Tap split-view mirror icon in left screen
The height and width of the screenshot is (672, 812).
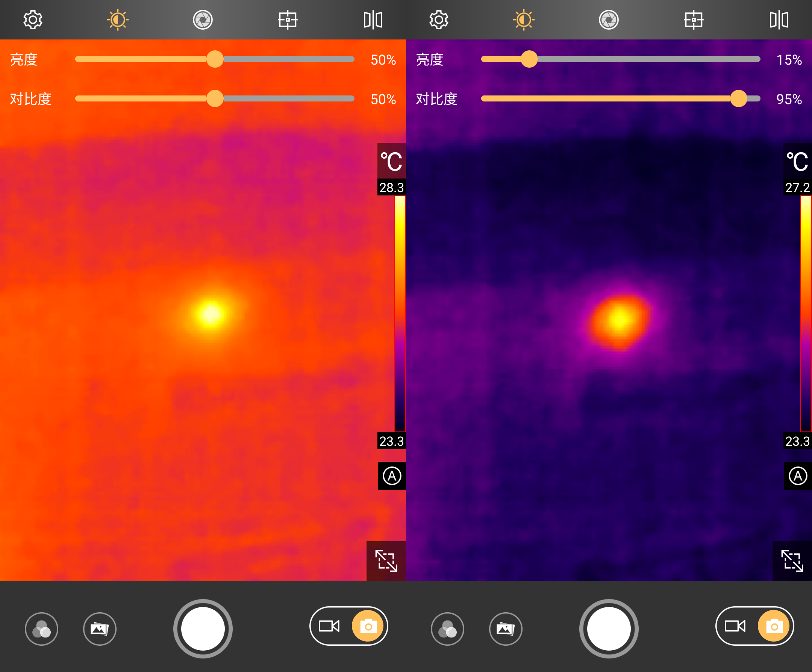pyautogui.click(x=373, y=20)
